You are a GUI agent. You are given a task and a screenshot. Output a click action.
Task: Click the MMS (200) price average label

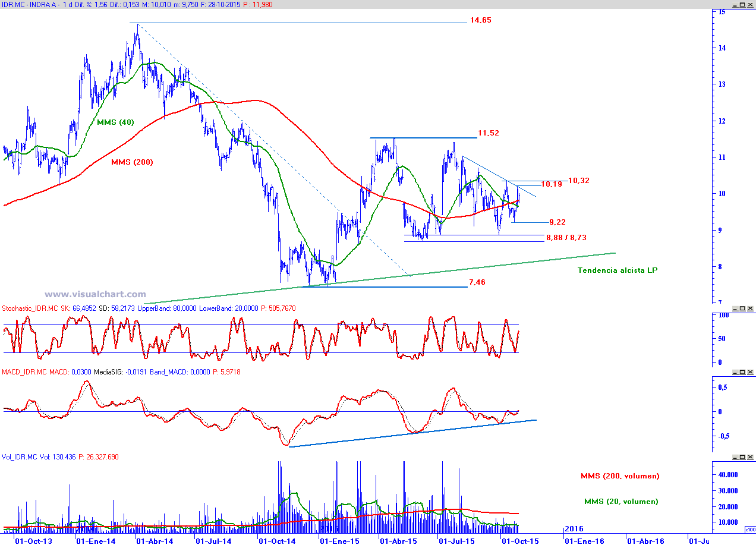point(132,161)
